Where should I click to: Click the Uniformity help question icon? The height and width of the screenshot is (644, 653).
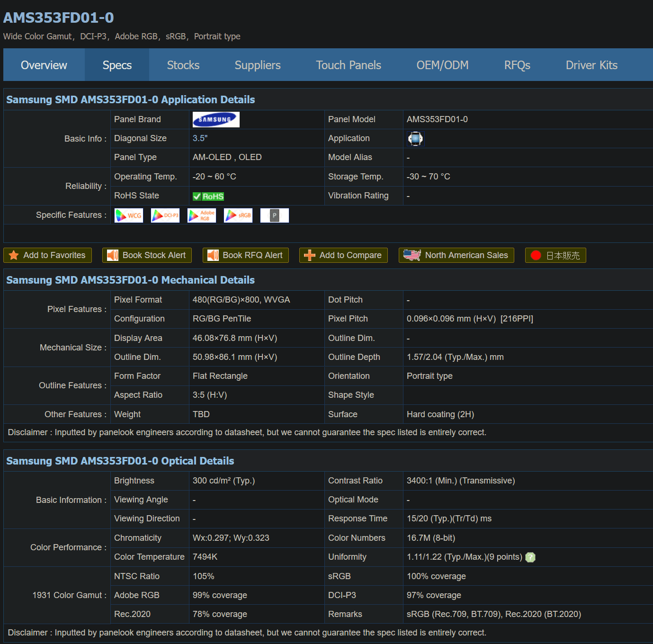click(x=530, y=557)
